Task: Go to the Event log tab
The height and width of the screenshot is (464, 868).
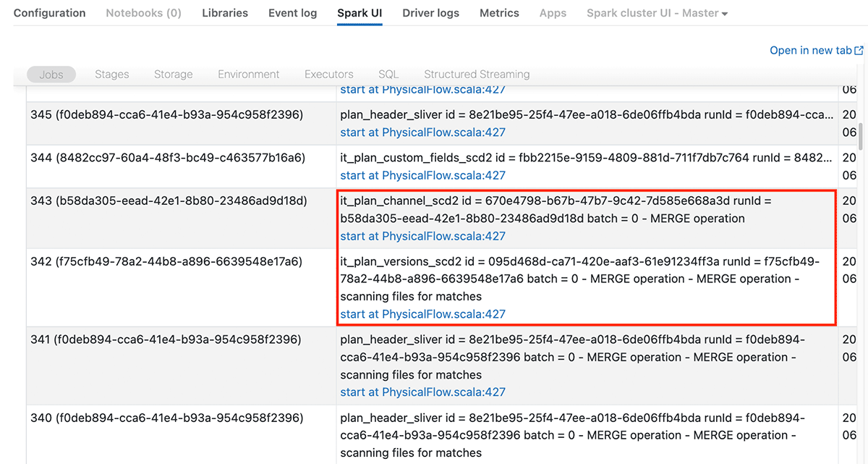Action: pyautogui.click(x=292, y=13)
